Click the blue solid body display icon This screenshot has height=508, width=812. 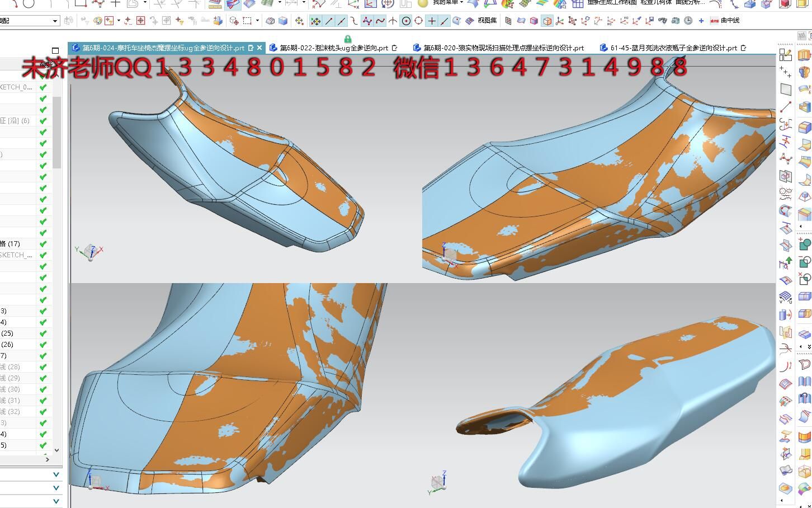[283, 21]
